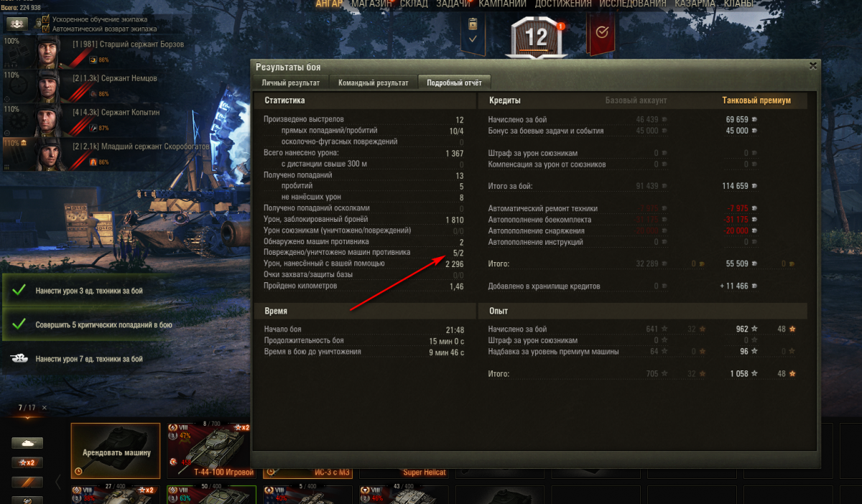Click the Арендовать машину rental slot

click(116, 451)
